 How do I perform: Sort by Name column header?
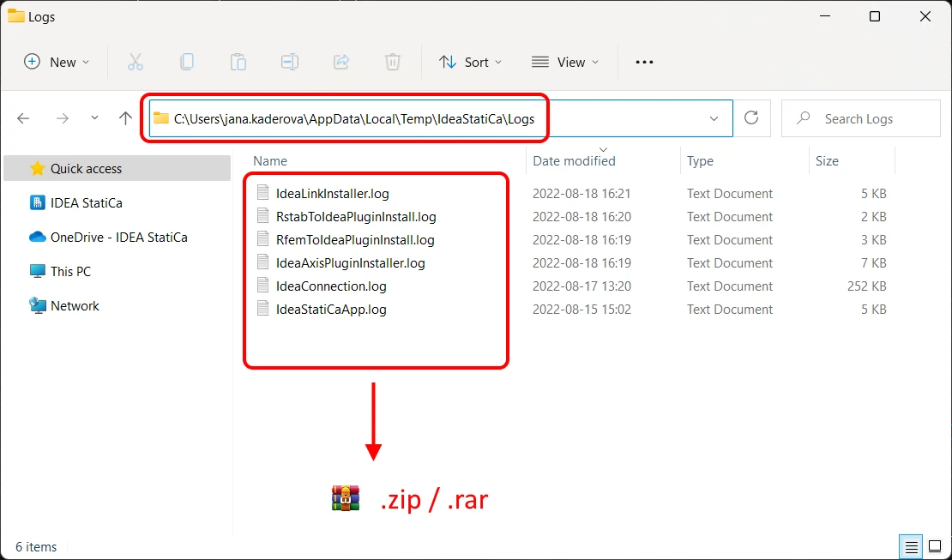[x=270, y=161]
